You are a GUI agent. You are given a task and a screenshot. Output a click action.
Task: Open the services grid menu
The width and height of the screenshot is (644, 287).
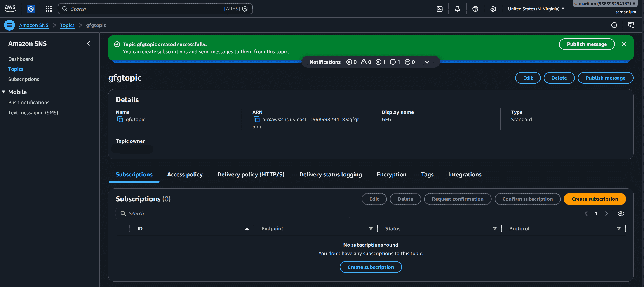coord(49,9)
